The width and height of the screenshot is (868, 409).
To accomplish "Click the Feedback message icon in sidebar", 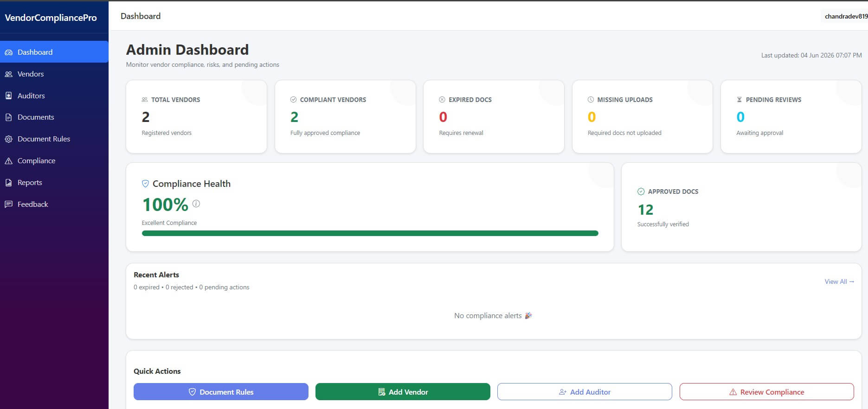I will click(x=8, y=204).
